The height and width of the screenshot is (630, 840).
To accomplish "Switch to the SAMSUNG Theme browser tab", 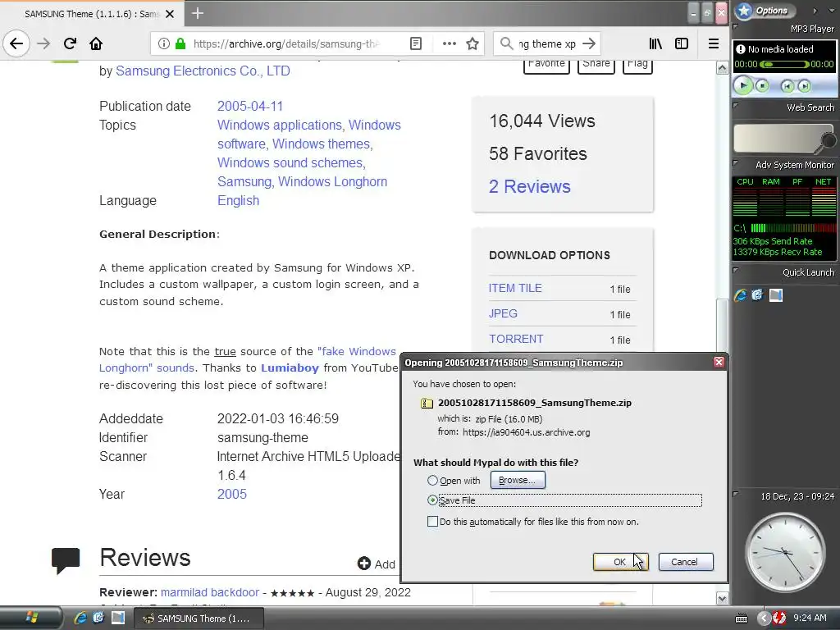I will point(92,14).
